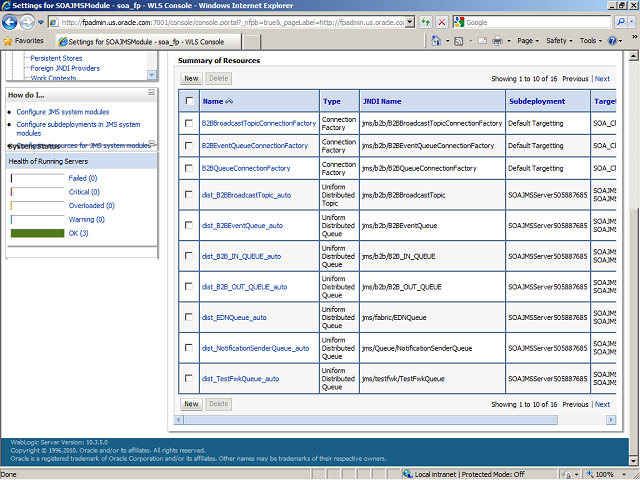This screenshot has height=480, width=640.
Task: Sort table by Name column header
Action: point(213,101)
